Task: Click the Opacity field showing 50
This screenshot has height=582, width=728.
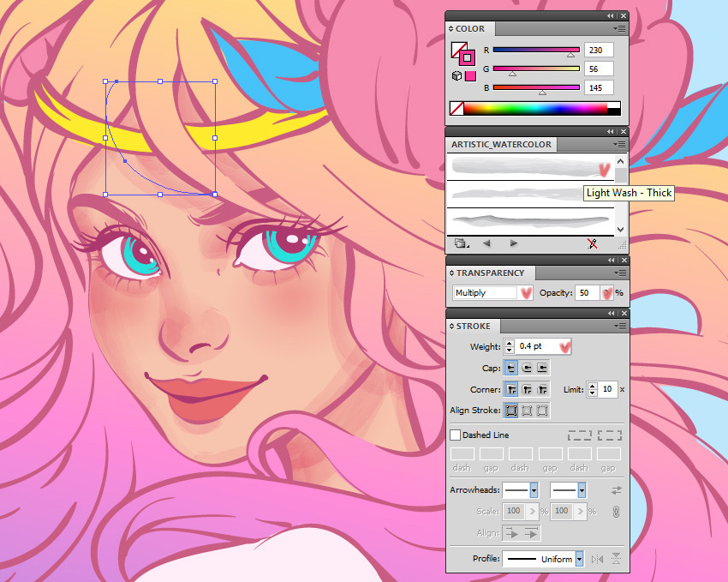Action: pyautogui.click(x=587, y=292)
